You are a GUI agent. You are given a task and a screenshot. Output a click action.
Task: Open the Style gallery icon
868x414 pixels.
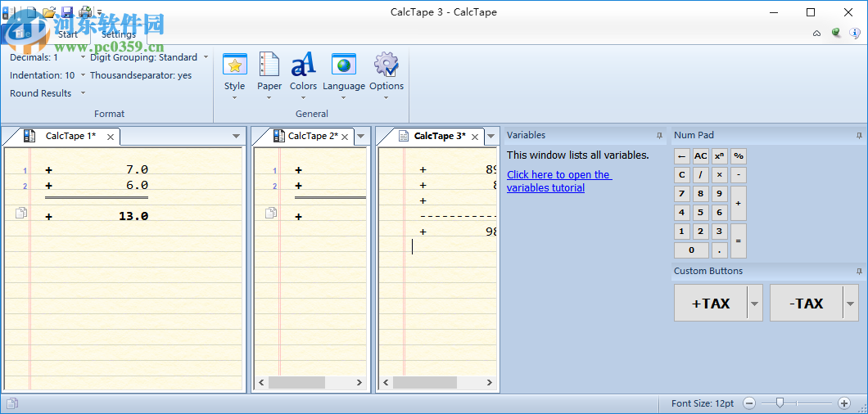click(235, 65)
